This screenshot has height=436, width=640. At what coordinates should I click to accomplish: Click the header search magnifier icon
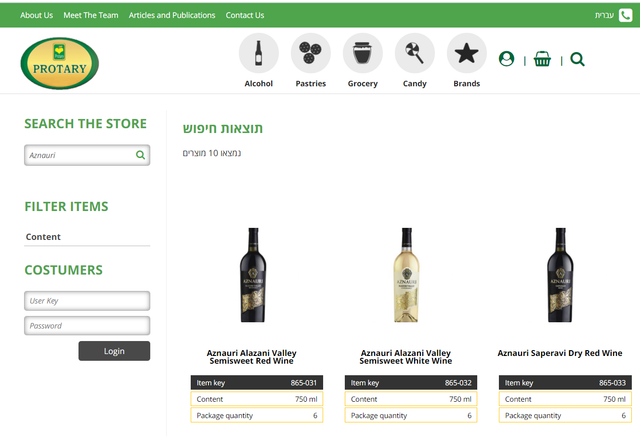[x=578, y=60]
